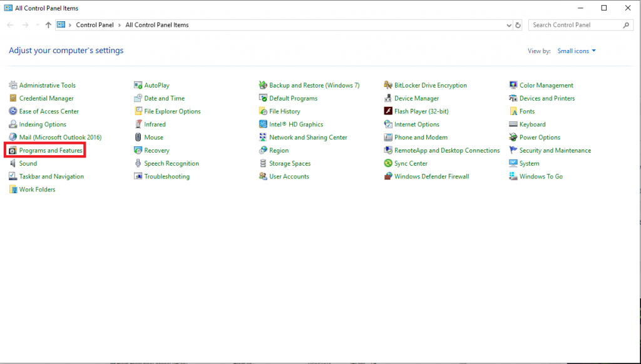641x364 pixels.
Task: Click the Programs and Features icon
Action: [x=13, y=151]
